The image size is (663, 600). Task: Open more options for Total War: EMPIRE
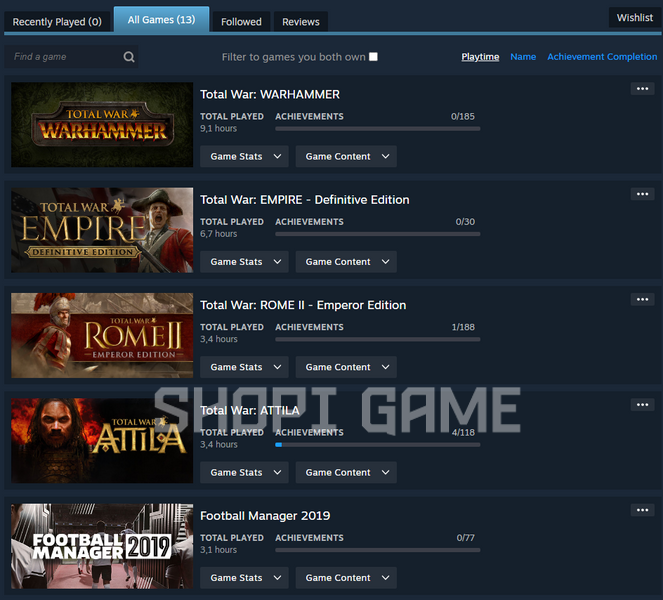tap(642, 194)
